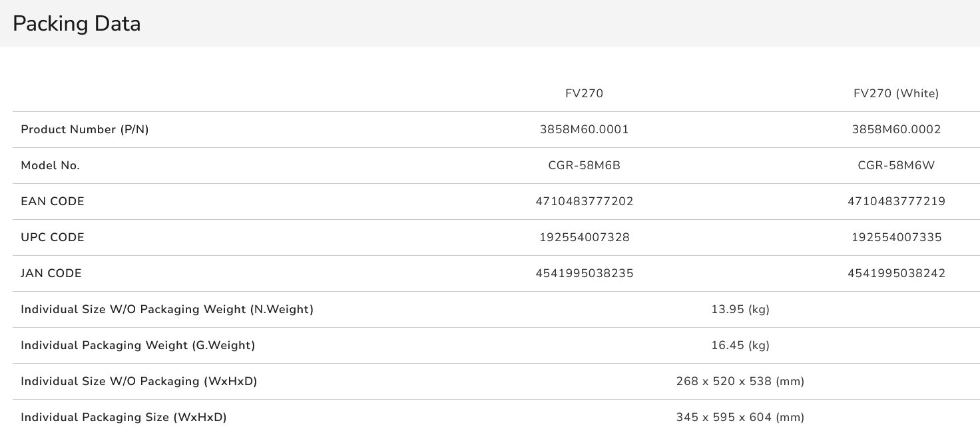Click model number CGR-58M6B
The width and height of the screenshot is (980, 437).
coord(584,166)
